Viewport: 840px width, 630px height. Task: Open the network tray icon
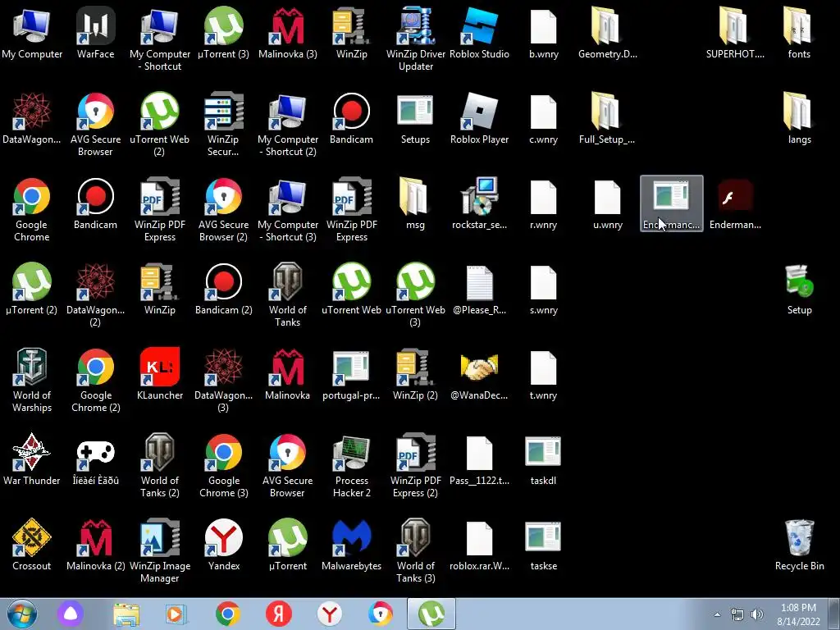click(737, 614)
